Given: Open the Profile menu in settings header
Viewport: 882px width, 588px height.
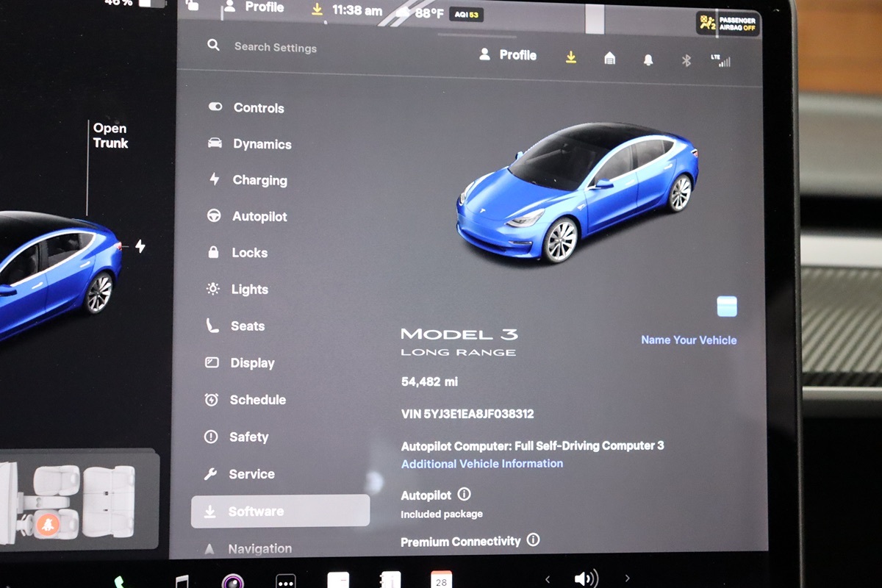Looking at the screenshot, I should click(508, 55).
